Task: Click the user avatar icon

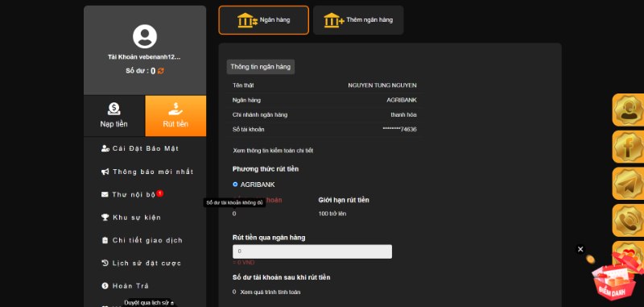Action: (x=145, y=36)
